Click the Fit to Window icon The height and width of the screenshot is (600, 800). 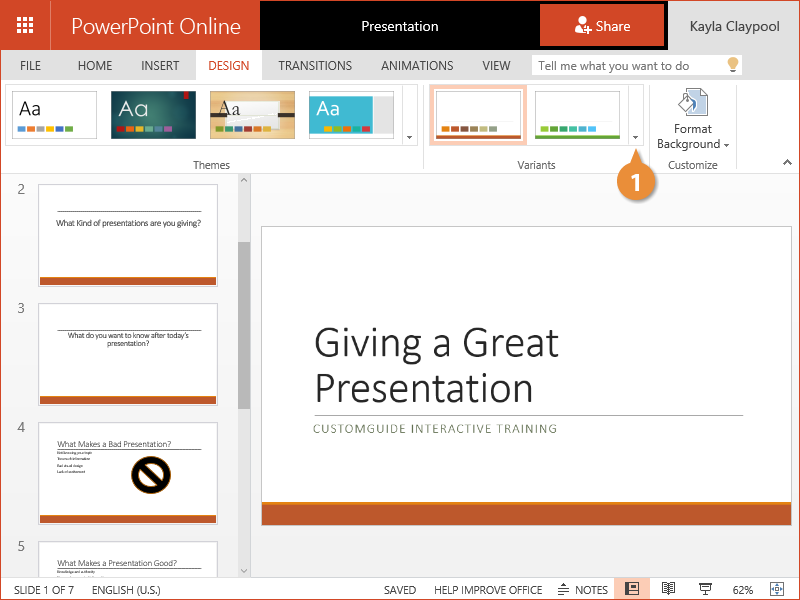click(x=776, y=589)
